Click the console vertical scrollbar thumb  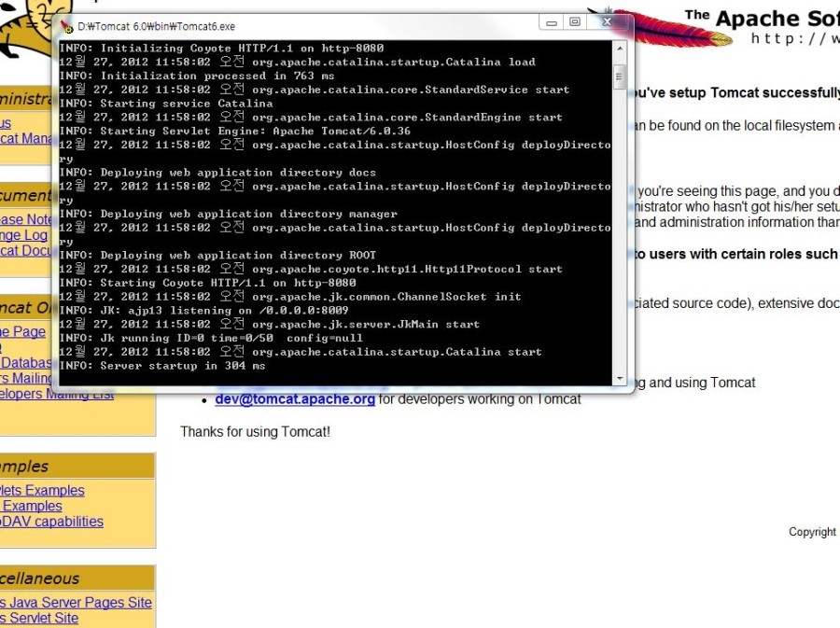point(620,77)
